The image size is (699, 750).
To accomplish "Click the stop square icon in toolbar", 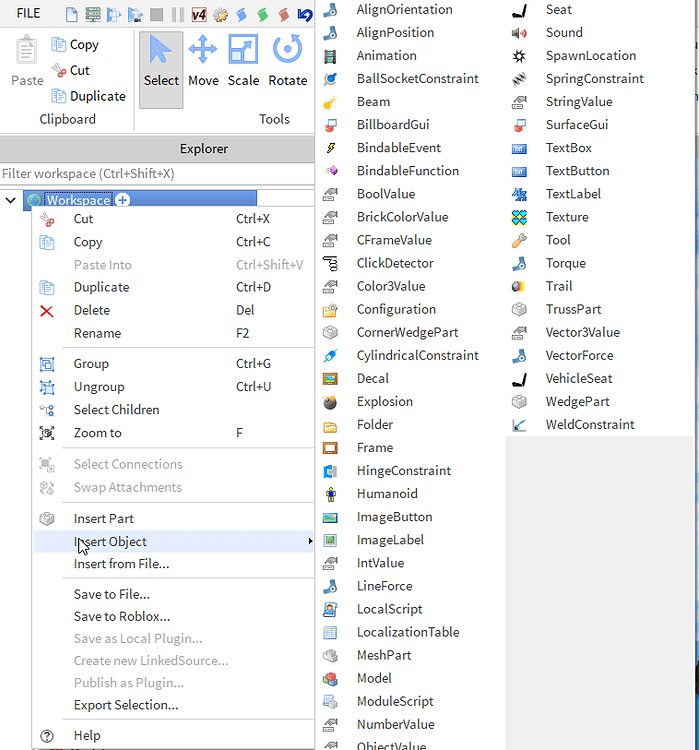I will coord(156,15).
